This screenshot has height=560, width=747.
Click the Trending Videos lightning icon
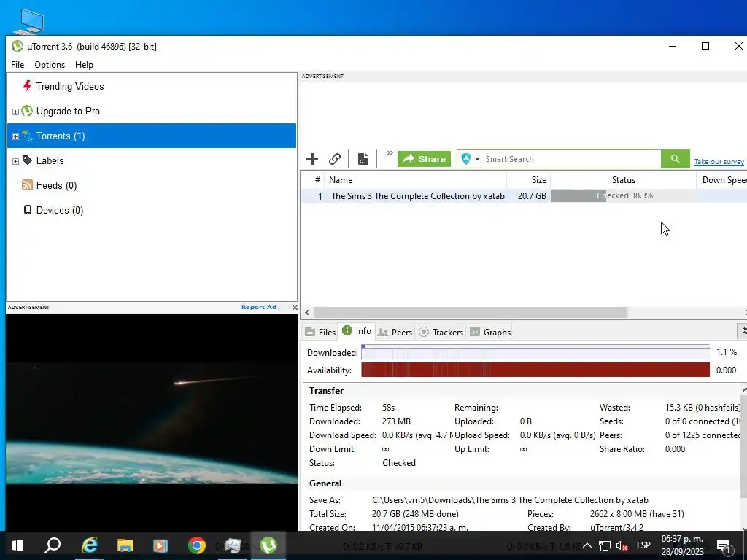[27, 86]
